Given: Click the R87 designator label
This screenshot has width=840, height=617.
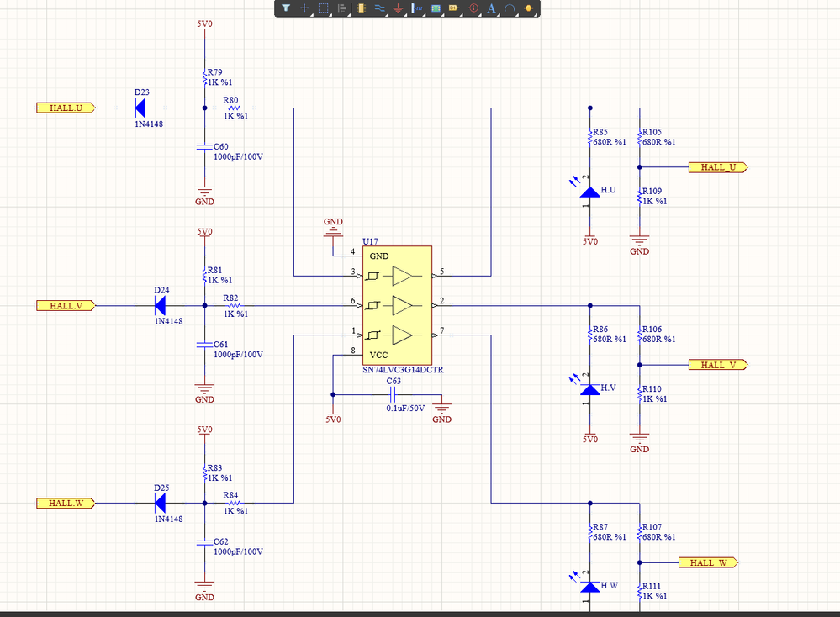Looking at the screenshot, I should (600, 528).
